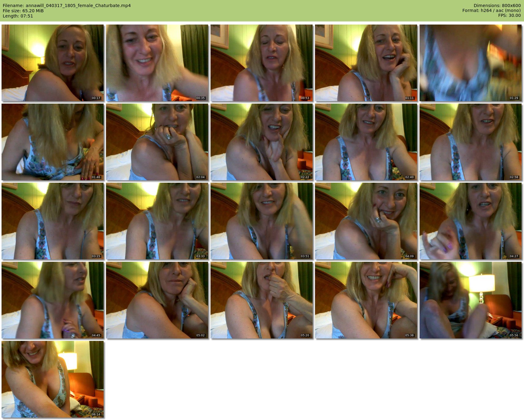Viewport: 524px width, 420px height.
Task: Select the thumbnail at 00:35
Action: tap(157, 63)
